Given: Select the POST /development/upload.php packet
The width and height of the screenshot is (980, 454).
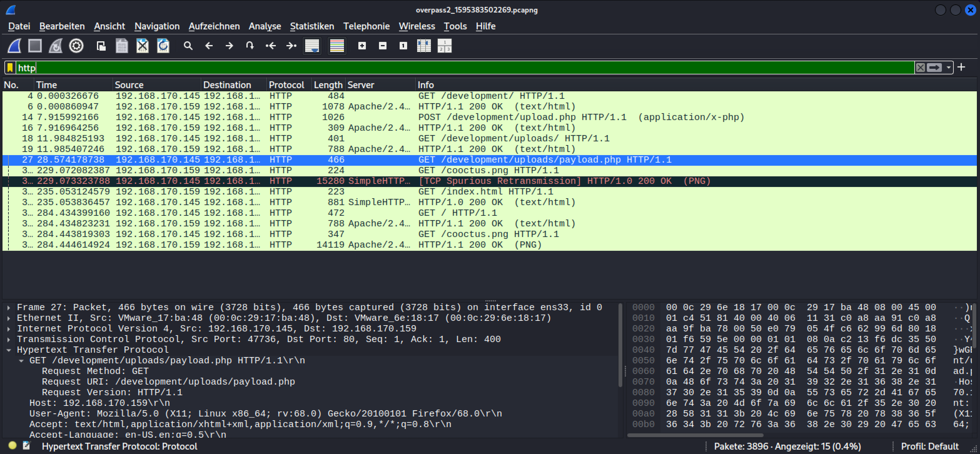Looking at the screenshot, I should (489, 117).
